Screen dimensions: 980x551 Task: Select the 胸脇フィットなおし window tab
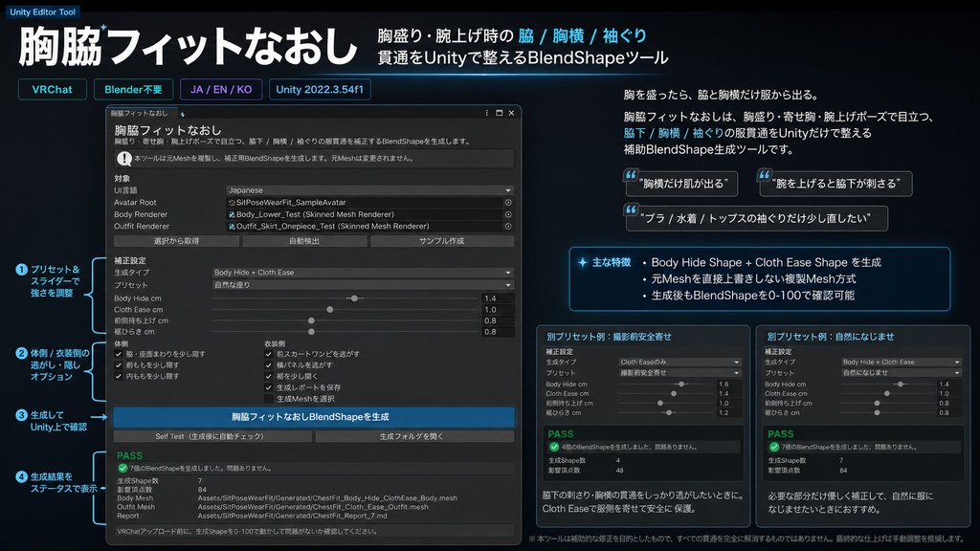(140, 113)
